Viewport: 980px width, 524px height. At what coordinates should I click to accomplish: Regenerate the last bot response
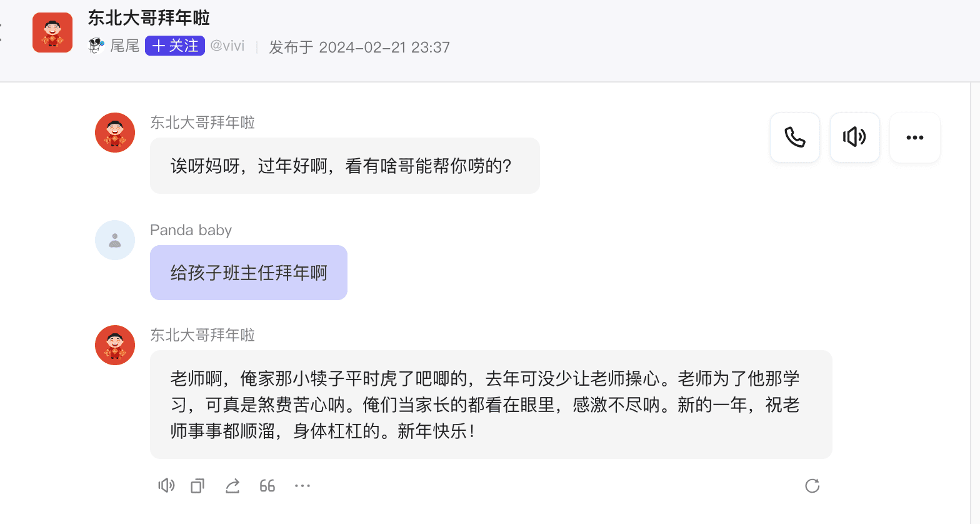click(812, 486)
